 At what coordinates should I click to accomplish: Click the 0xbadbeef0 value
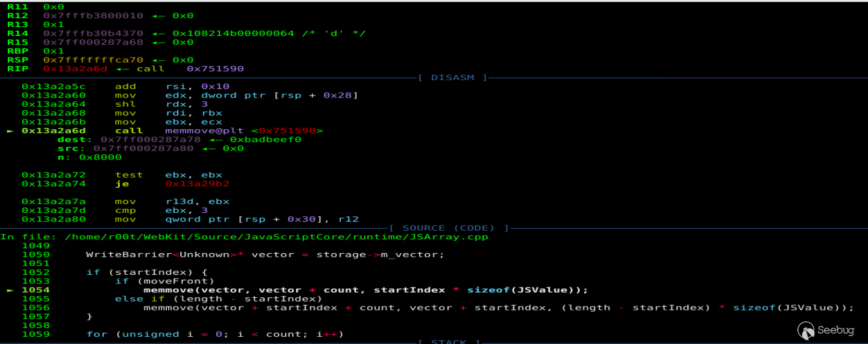[x=265, y=139]
